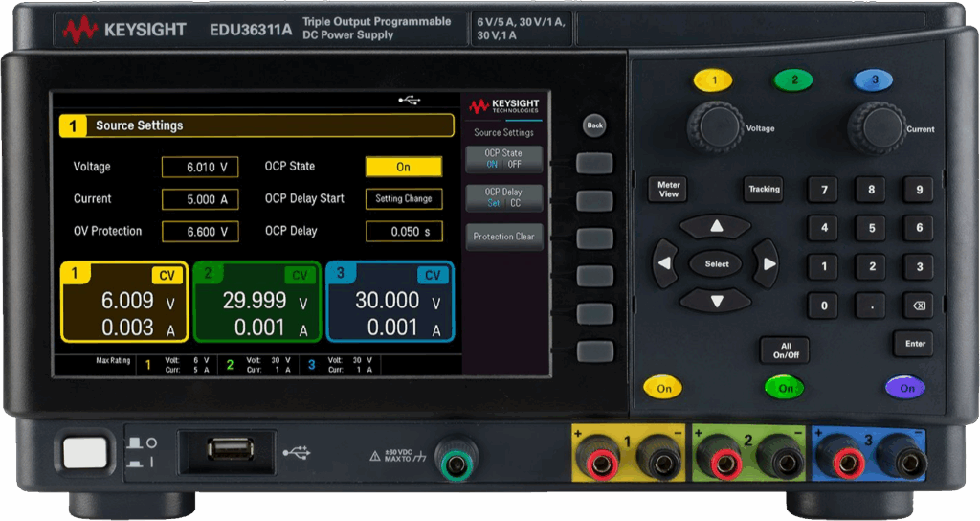Select OCP State ON OFF menu item
The width and height of the screenshot is (980, 521).
coord(503,159)
